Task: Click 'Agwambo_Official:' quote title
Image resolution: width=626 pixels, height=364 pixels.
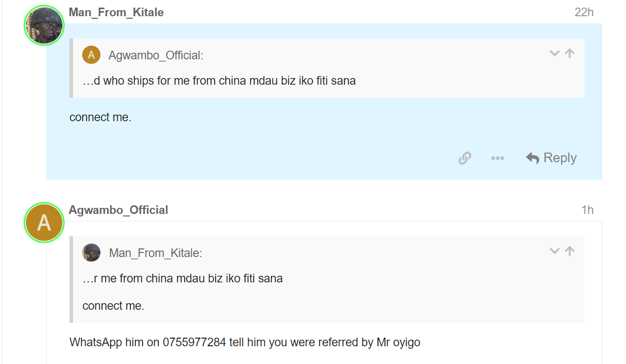Action: [x=156, y=55]
